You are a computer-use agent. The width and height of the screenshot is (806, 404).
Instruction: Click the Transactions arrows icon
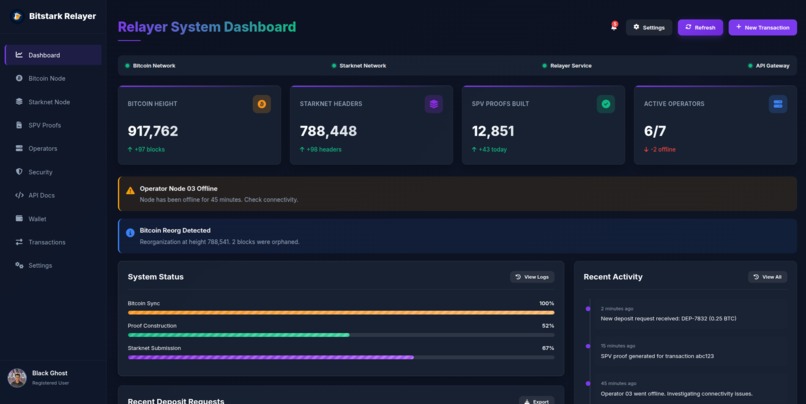[x=19, y=242]
